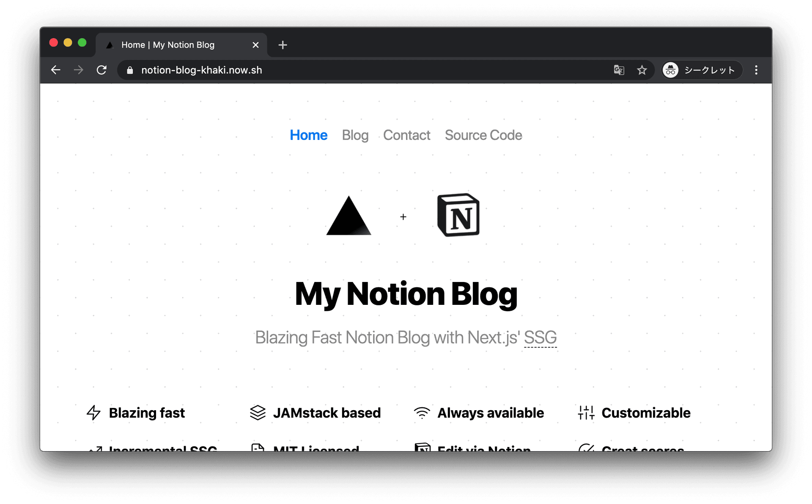Screen dimensions: 812x504
Task: Click the Customizable feature text
Action: (646, 413)
